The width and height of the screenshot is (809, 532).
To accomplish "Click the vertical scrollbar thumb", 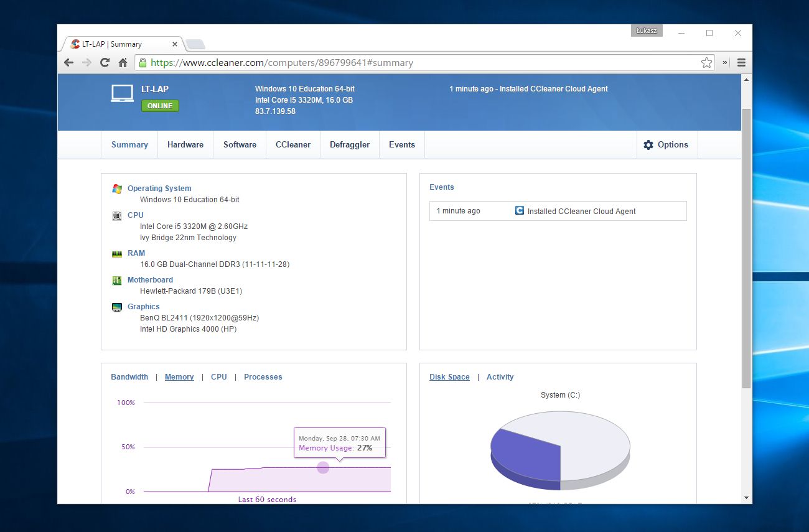I will pos(746,249).
